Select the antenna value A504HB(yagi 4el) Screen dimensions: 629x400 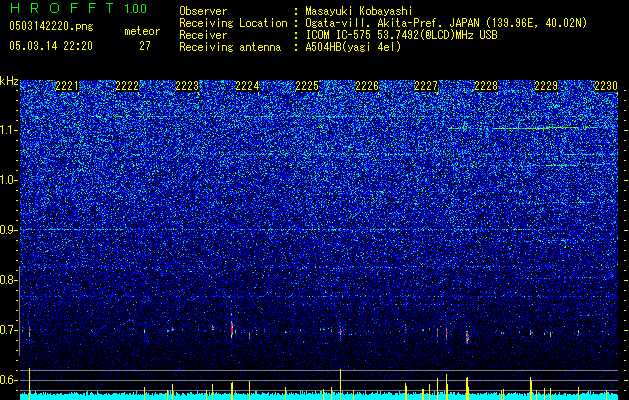[353, 47]
